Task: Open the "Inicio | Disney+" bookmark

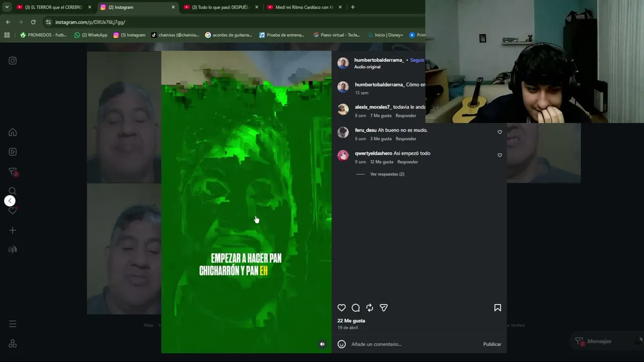Action: pos(385,35)
